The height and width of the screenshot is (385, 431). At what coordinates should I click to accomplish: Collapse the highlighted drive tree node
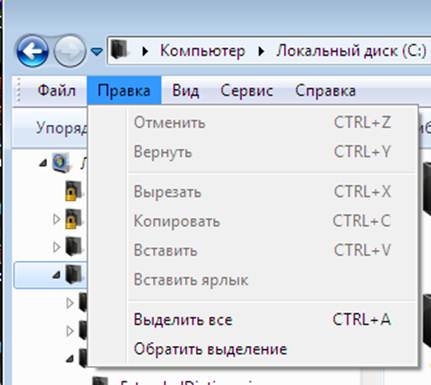pos(56,275)
